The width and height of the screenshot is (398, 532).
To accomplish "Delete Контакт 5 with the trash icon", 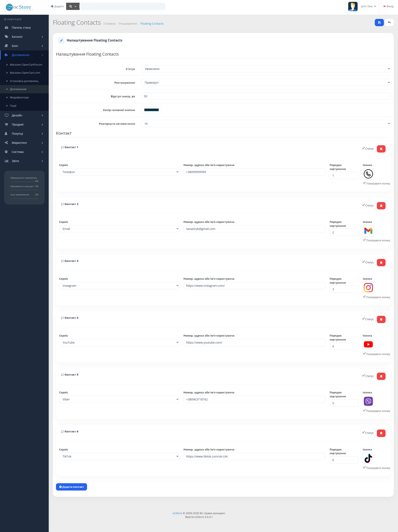I will click(x=381, y=376).
